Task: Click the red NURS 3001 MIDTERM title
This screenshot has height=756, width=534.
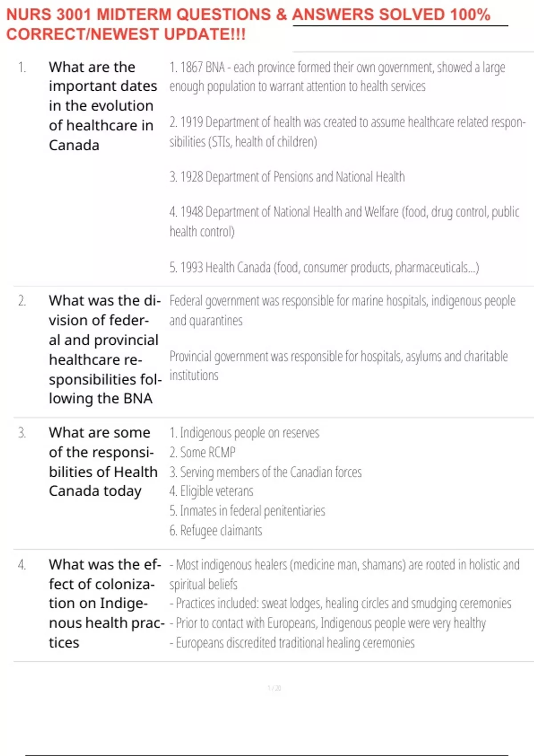Action: click(x=248, y=24)
